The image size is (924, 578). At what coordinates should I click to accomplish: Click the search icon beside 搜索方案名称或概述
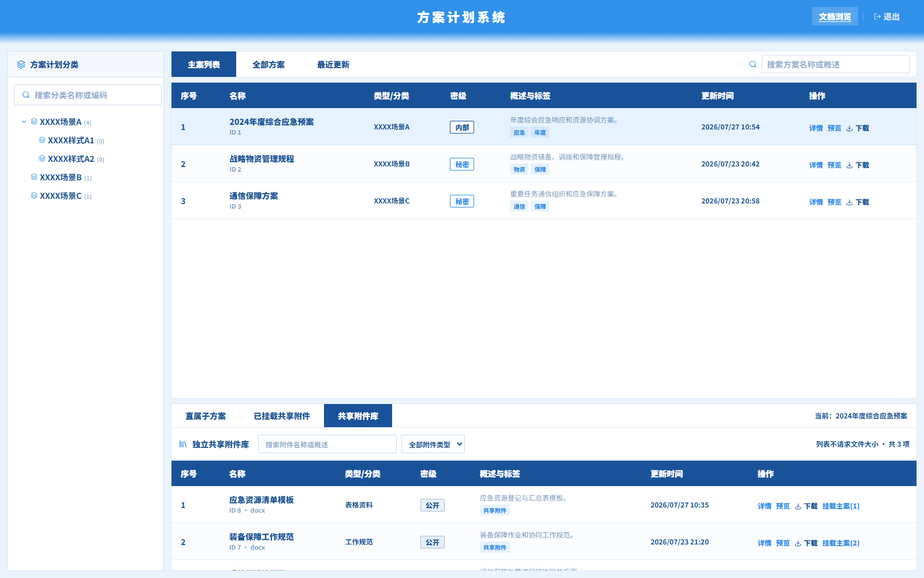coord(753,64)
